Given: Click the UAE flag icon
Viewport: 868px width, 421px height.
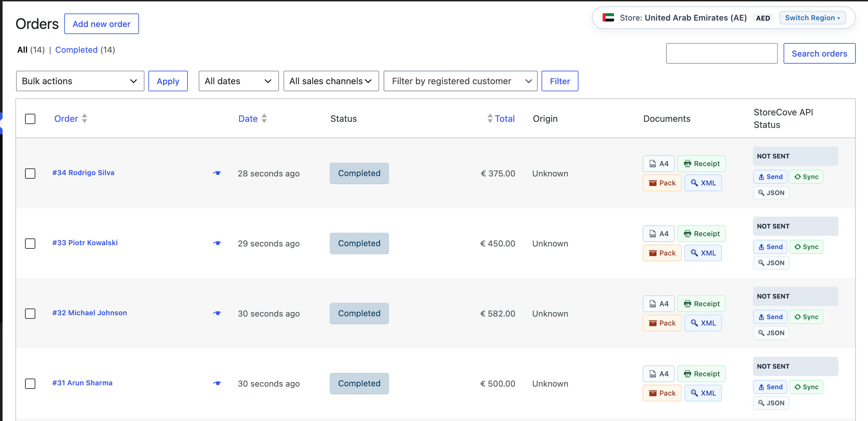Looking at the screenshot, I should tap(608, 18).
